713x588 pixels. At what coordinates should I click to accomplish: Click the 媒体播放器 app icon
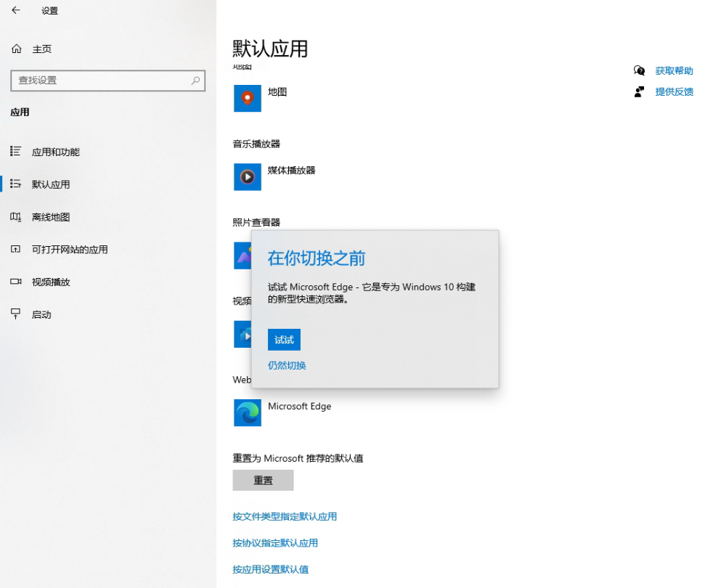(248, 177)
